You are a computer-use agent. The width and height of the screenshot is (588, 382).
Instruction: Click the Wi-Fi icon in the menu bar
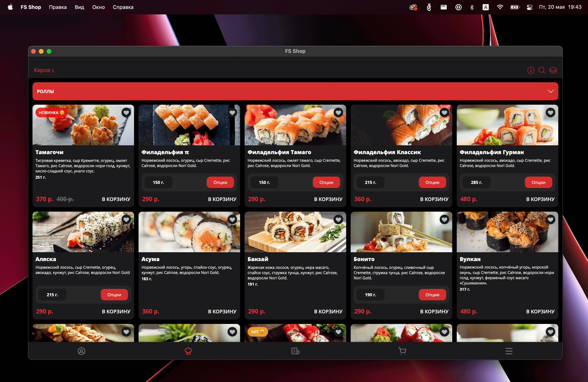[x=500, y=7]
